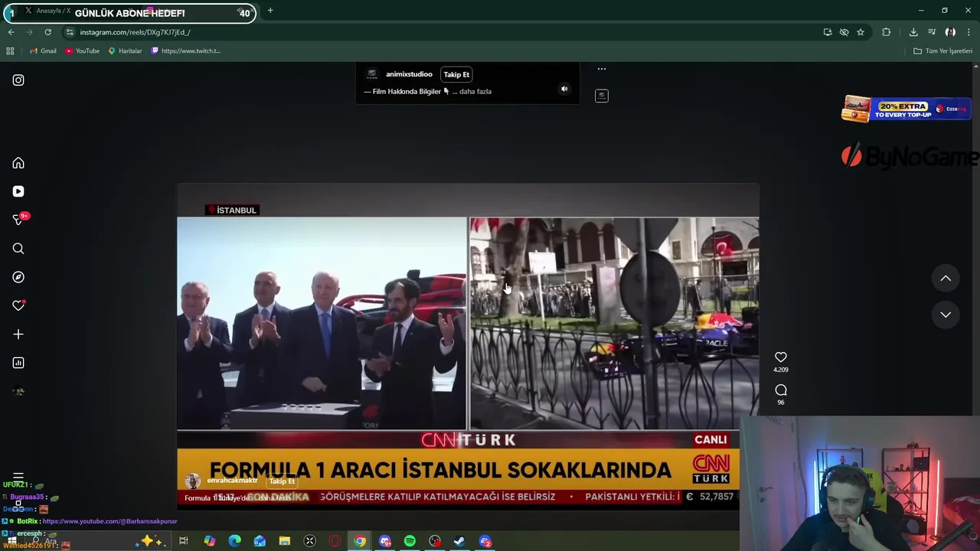Create a new post with plus icon
The height and width of the screenshot is (551, 980).
(18, 334)
